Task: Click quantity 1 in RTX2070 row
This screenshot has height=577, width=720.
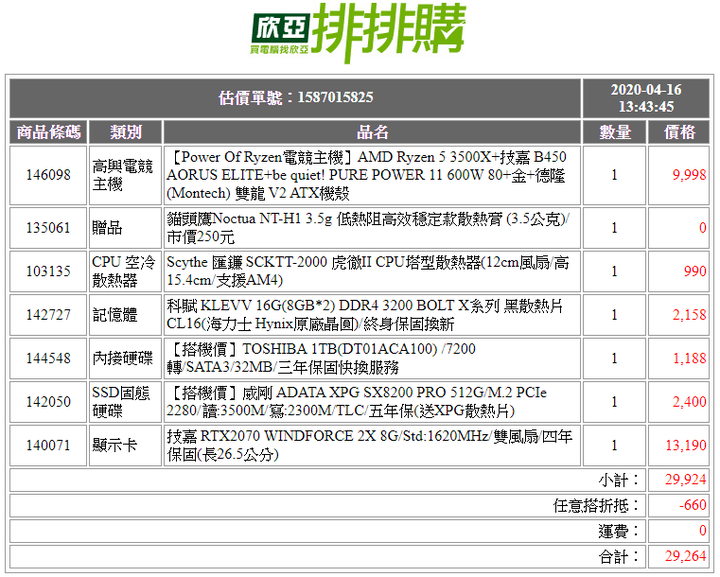Action: pyautogui.click(x=614, y=445)
